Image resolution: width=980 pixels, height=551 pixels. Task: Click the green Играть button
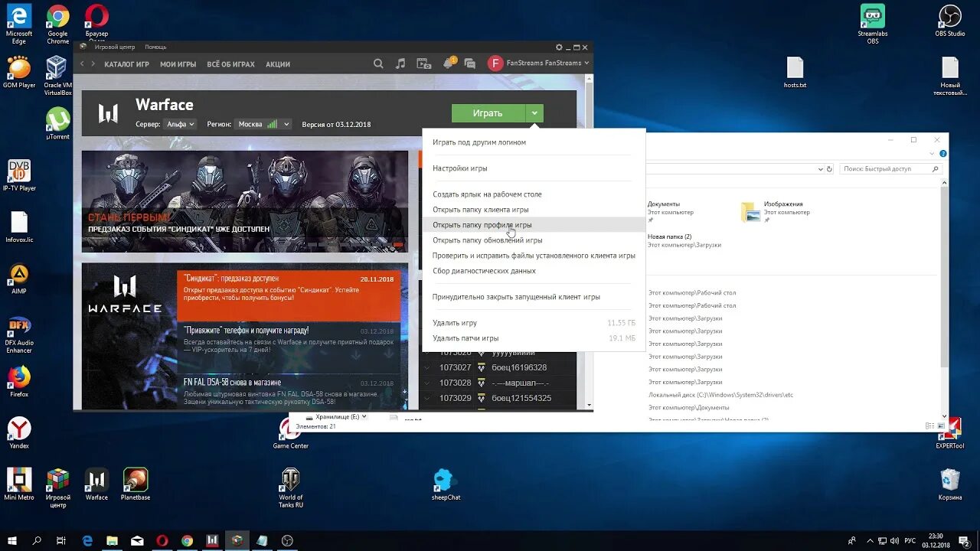tap(488, 113)
